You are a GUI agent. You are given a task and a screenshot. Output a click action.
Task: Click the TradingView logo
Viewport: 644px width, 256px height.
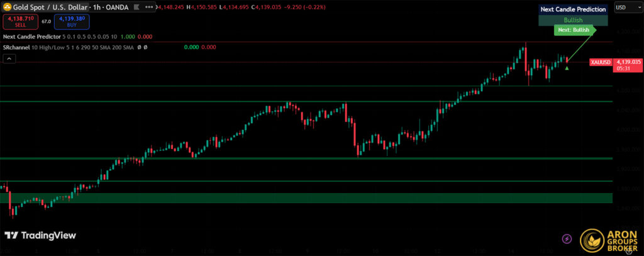[40, 235]
